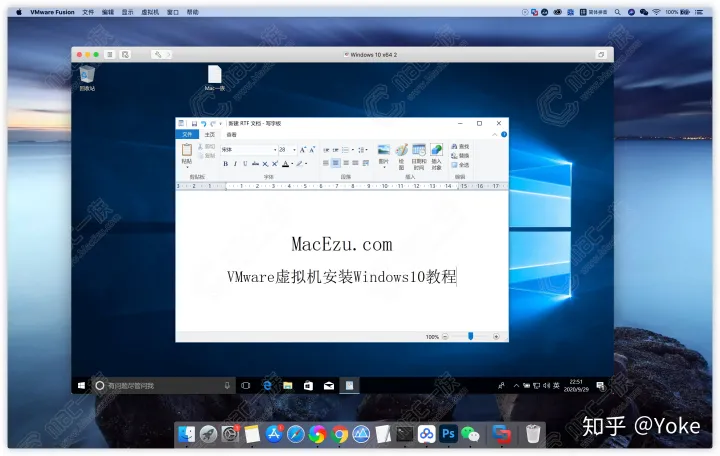Open the Quick Access Toolbar customize arrow
Screen dimensions: 720x456
(220, 124)
